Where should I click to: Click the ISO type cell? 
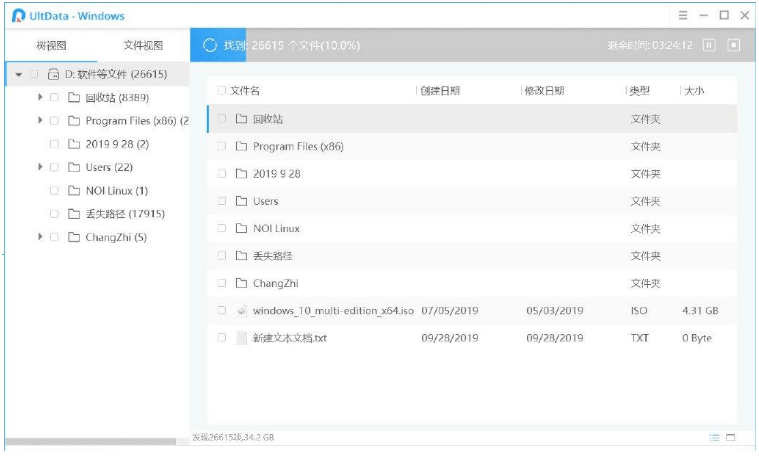click(639, 311)
